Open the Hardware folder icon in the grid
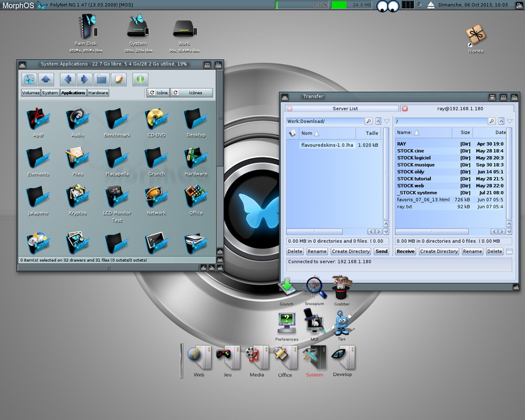Viewport: 525px width, 420px height. (x=196, y=158)
